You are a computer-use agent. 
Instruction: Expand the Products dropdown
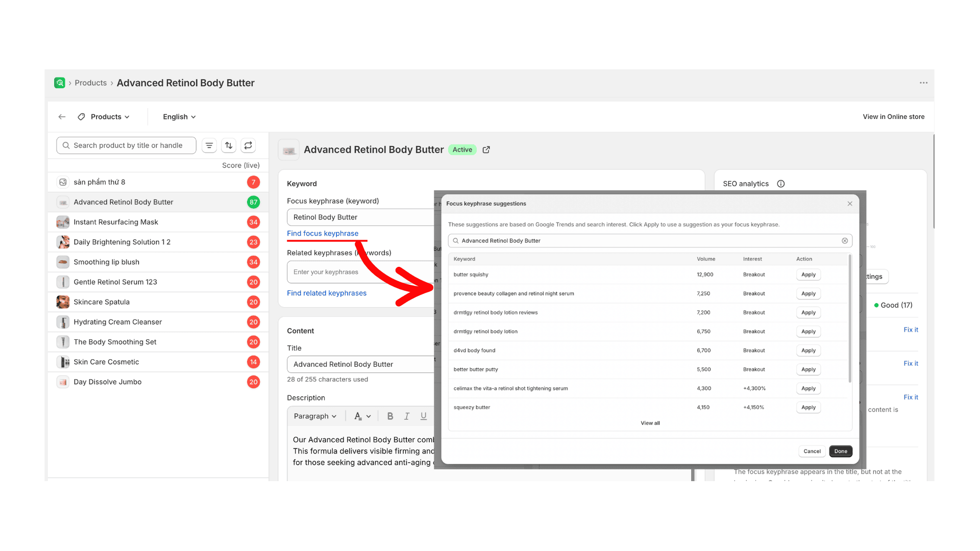(x=104, y=117)
